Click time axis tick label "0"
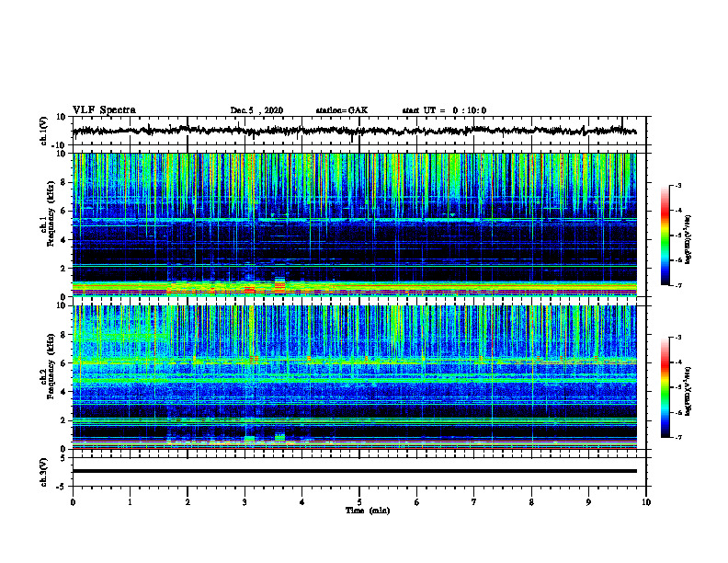 tap(73, 502)
